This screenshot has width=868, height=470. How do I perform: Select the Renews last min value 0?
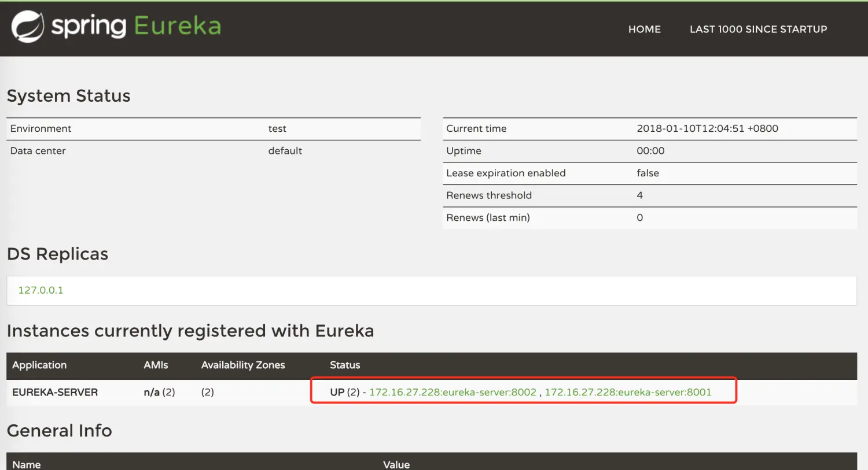(639, 217)
